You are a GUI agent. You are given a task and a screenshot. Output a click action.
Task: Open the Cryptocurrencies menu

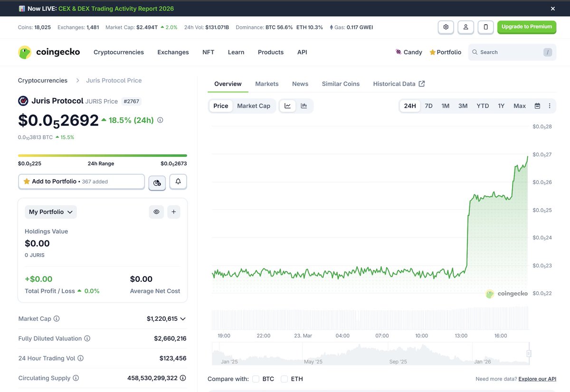[x=119, y=52]
